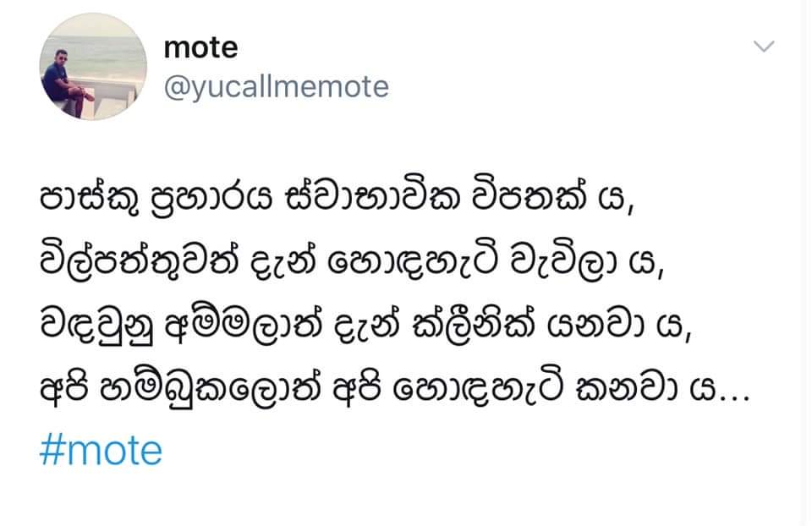
Task: Visit the @yucallmemote handle
Action: [276, 87]
